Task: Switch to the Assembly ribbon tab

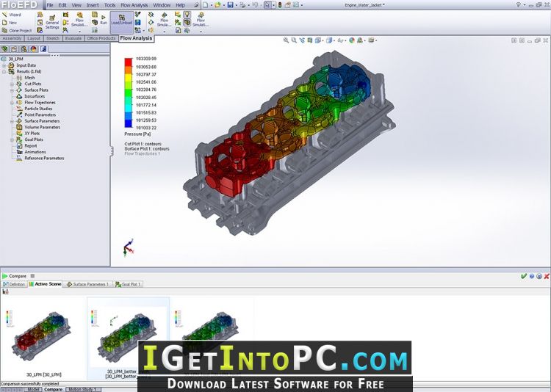Action: (12, 38)
